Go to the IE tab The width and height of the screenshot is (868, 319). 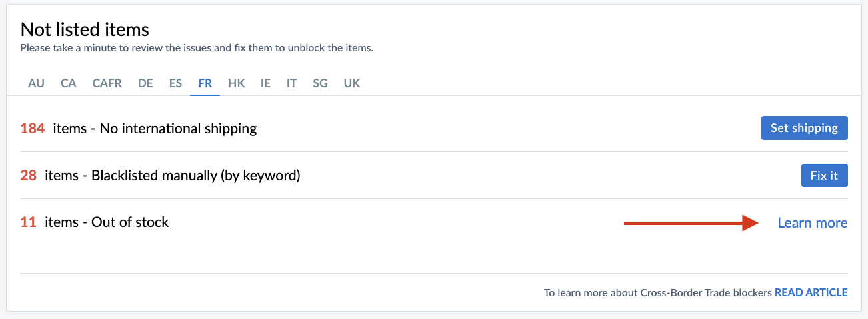[x=265, y=83]
